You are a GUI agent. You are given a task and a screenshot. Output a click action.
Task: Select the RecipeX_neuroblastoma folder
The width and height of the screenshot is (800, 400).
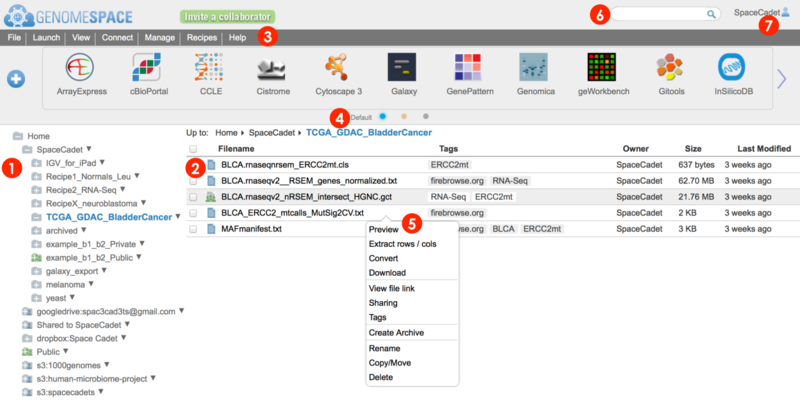[91, 203]
